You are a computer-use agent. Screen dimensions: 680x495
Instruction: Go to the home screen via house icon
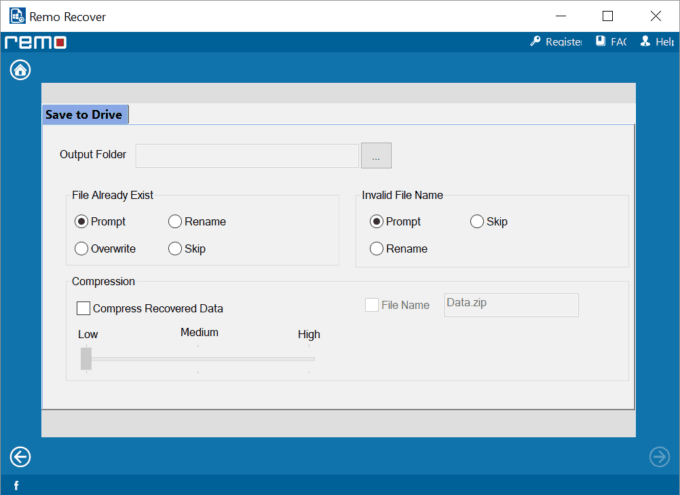click(x=20, y=70)
